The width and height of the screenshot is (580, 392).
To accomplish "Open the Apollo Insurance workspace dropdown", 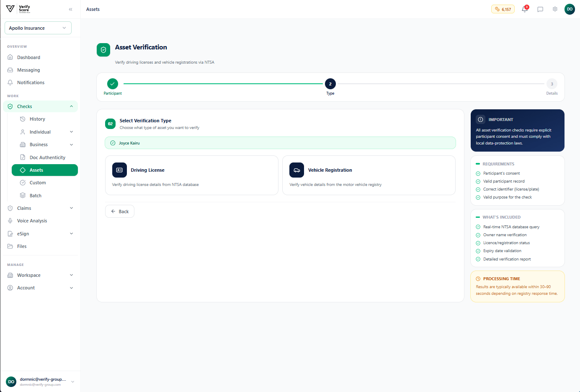I will [38, 28].
